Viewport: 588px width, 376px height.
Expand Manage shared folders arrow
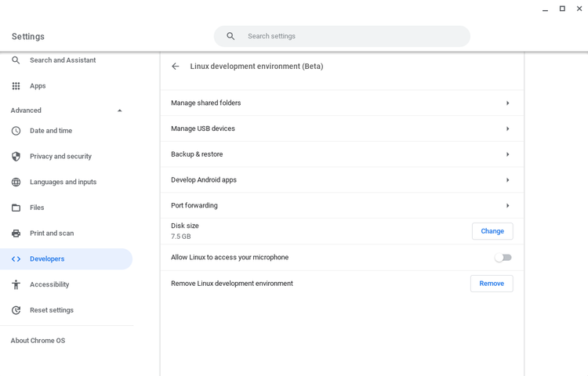507,103
